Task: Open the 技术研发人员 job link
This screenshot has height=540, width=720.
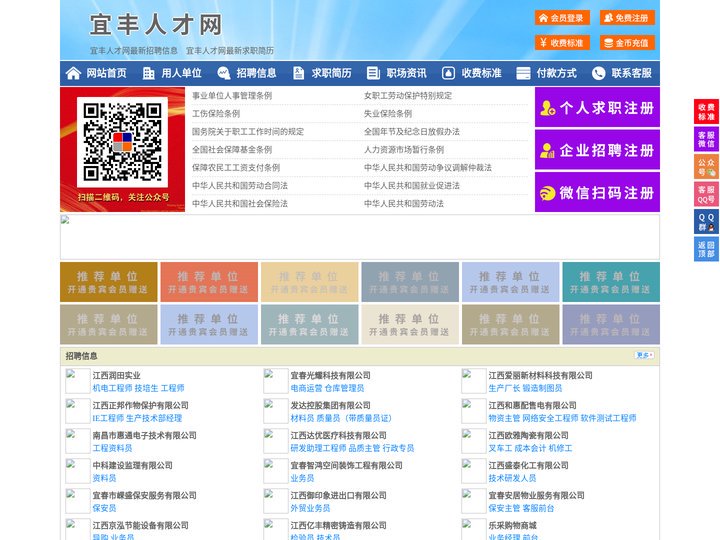Action: (512, 478)
